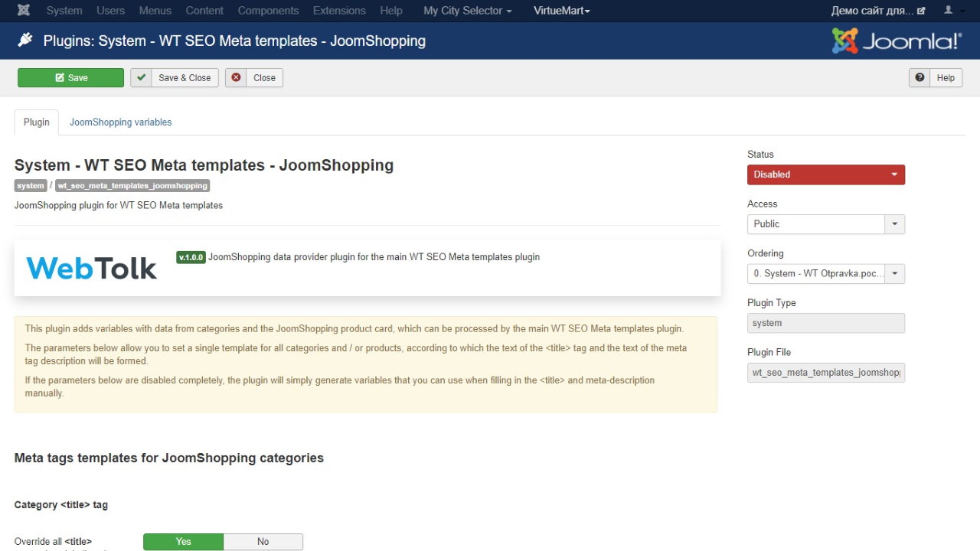Click the checkmark icon on Save & Close
This screenshot has width=980, height=551.
pos(141,77)
